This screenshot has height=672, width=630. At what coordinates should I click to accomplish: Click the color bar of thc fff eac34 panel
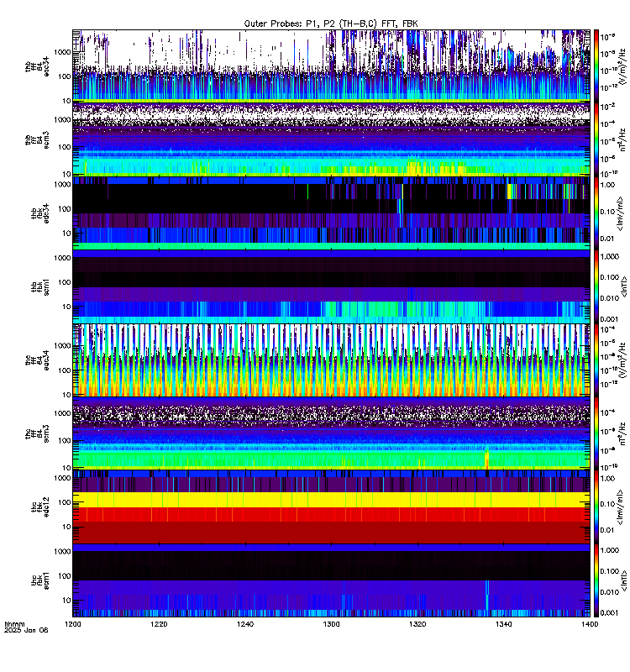tap(596, 360)
